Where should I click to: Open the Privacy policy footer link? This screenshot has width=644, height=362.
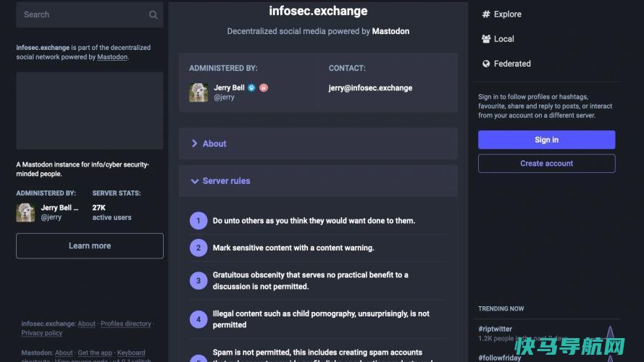coord(41,333)
